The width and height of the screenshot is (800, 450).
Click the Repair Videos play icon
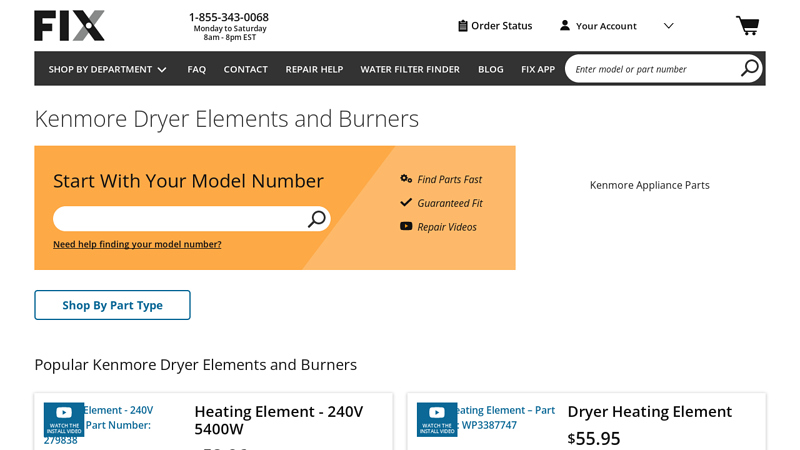pyautogui.click(x=406, y=226)
